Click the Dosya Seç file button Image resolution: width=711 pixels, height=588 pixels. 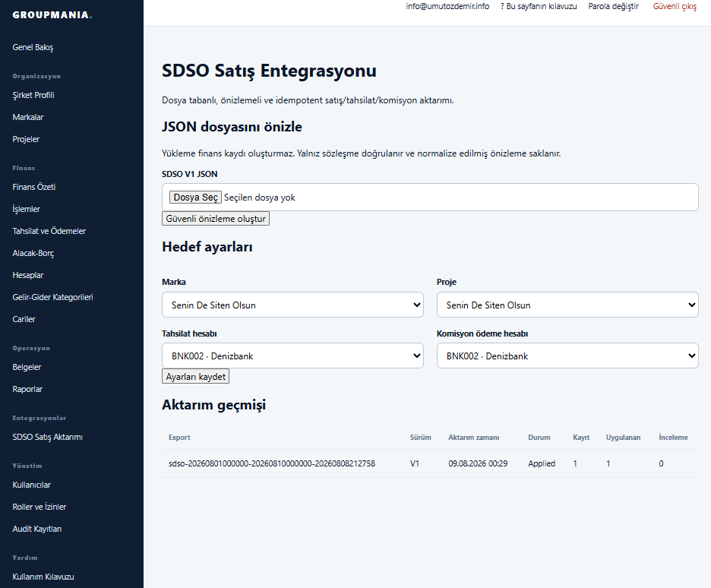coord(195,198)
